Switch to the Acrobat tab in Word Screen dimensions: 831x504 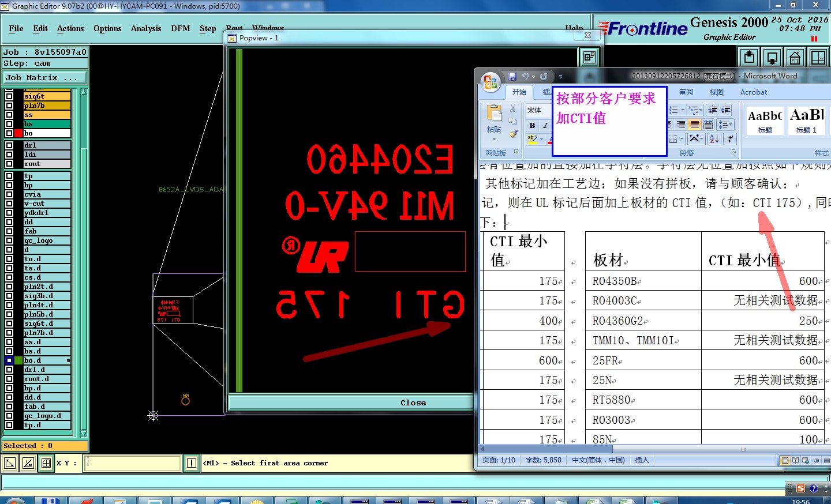point(754,92)
